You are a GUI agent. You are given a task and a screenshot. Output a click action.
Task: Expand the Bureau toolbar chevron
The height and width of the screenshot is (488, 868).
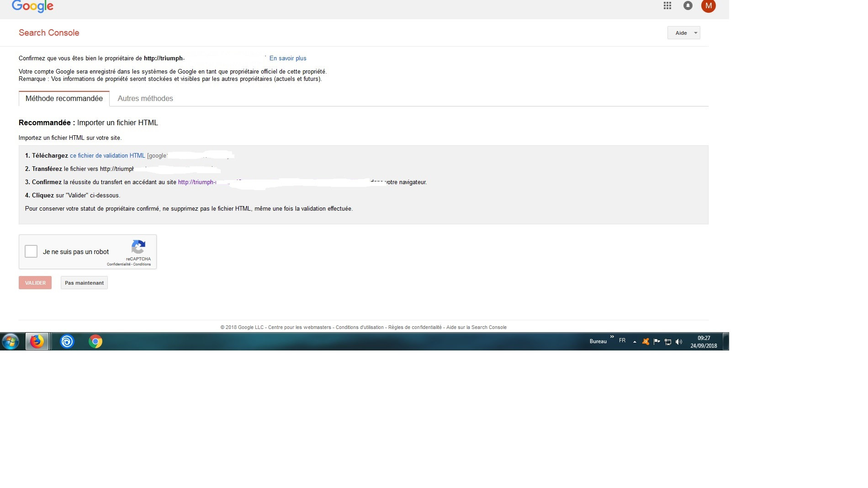[x=612, y=337]
